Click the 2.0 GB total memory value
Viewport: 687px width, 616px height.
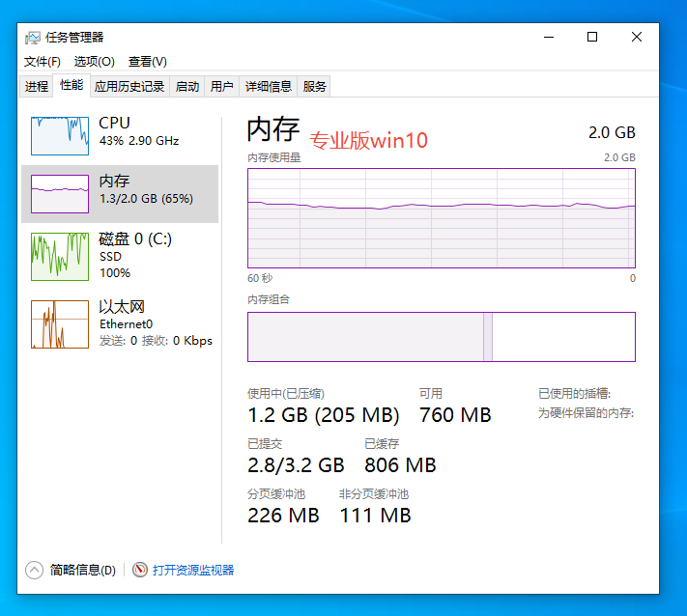[x=612, y=132]
